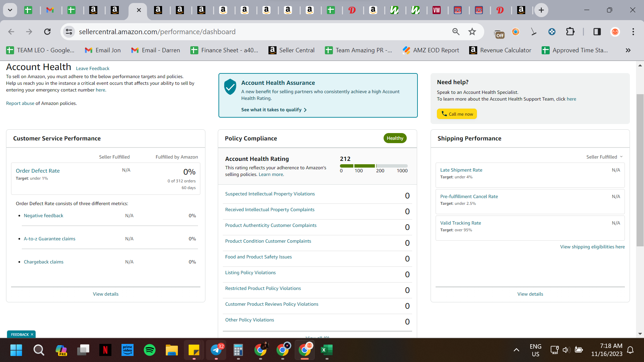
Task: Open the Order Defect Rate link
Action: [38, 171]
